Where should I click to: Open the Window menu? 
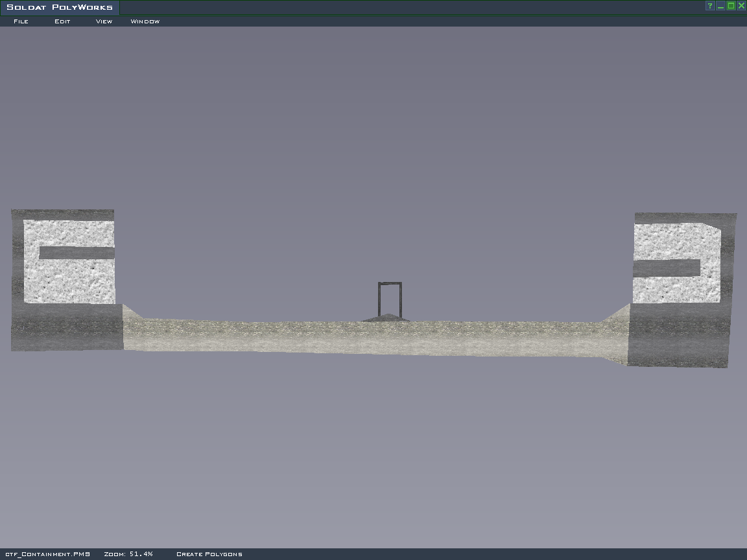click(x=145, y=21)
